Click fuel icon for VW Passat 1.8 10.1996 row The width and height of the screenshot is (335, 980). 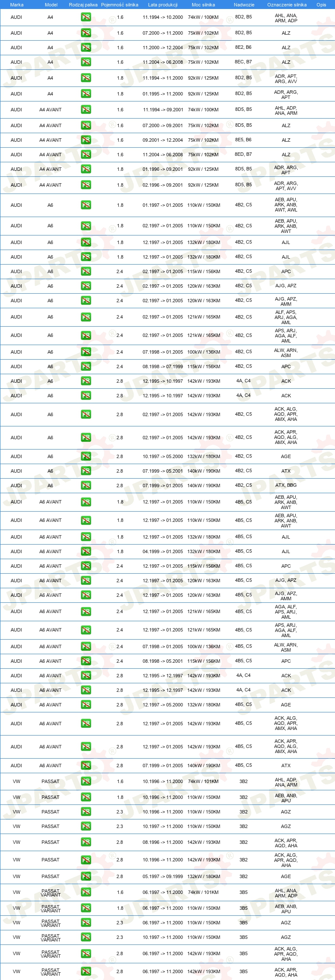86,797
